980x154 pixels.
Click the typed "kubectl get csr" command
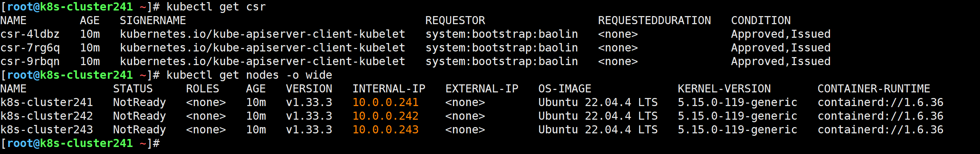point(216,7)
